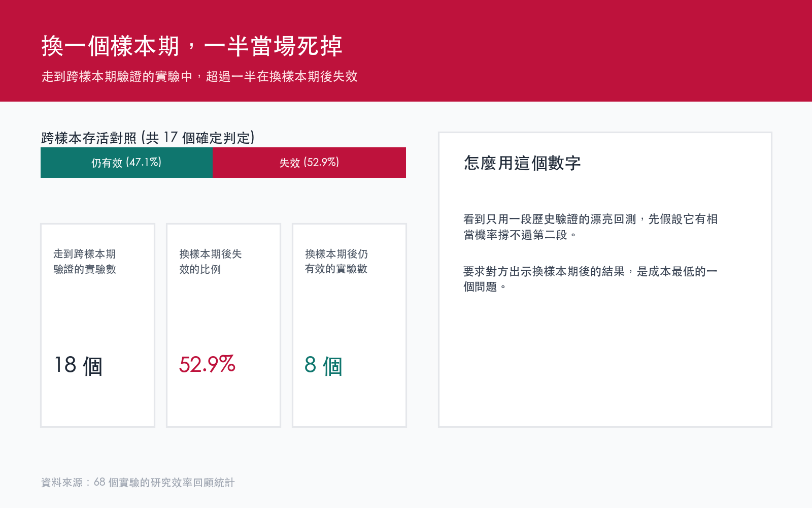Image resolution: width=812 pixels, height=508 pixels.
Task: Click the value 18 個
Action: tap(78, 365)
